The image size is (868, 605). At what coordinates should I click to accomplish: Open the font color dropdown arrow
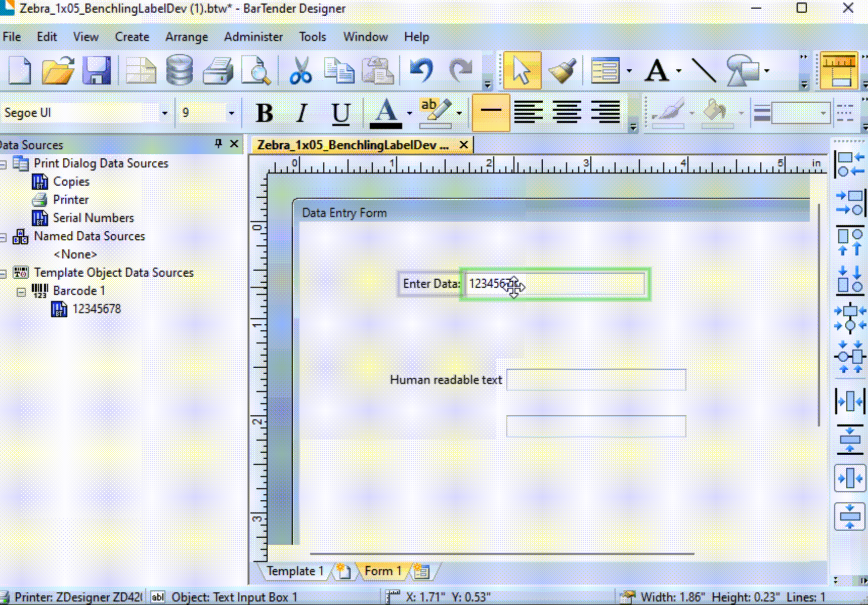click(x=409, y=113)
